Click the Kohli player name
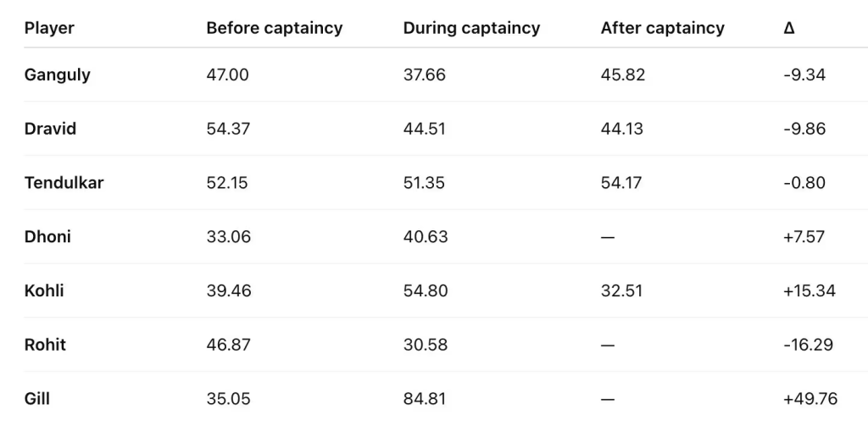Screen dimensions: 868x426 point(44,290)
